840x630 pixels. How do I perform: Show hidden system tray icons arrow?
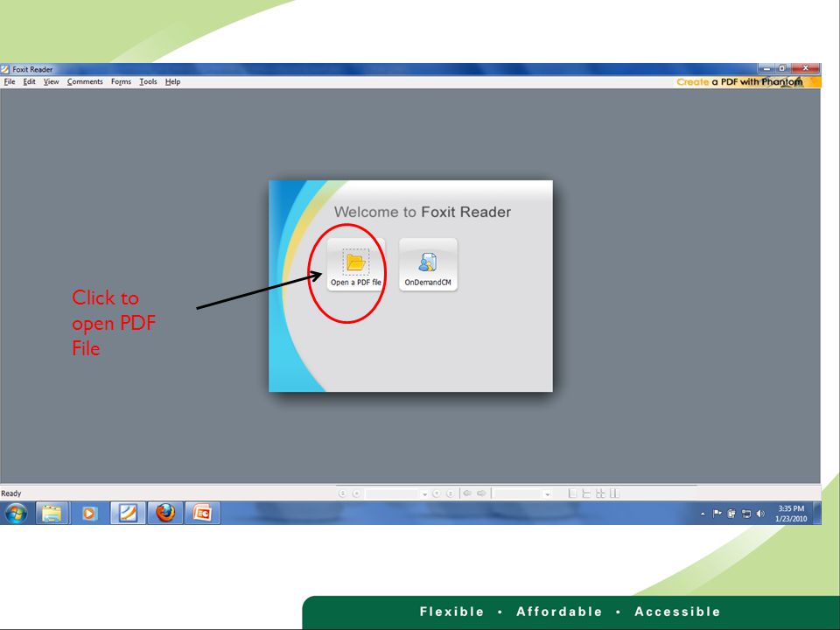click(703, 514)
